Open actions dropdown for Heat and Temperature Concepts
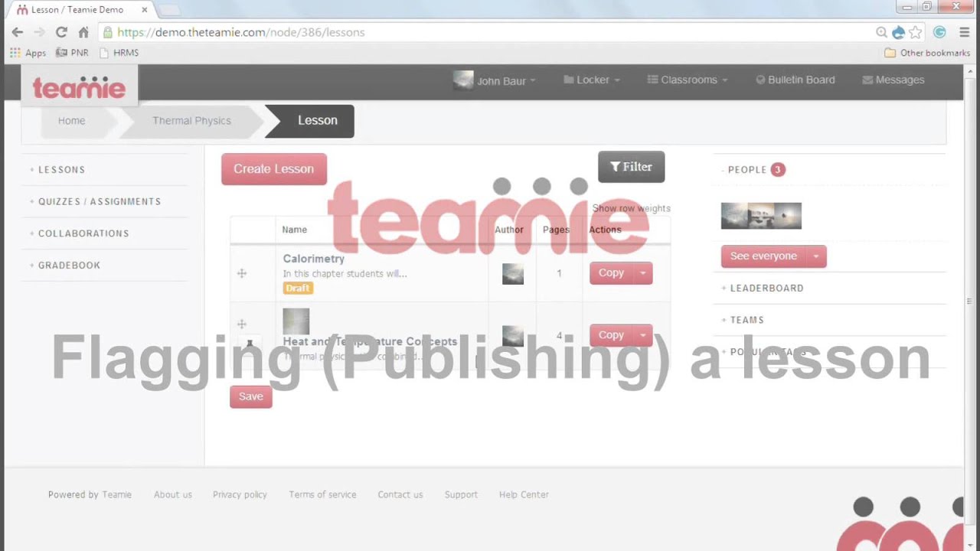The image size is (980, 551). [643, 335]
